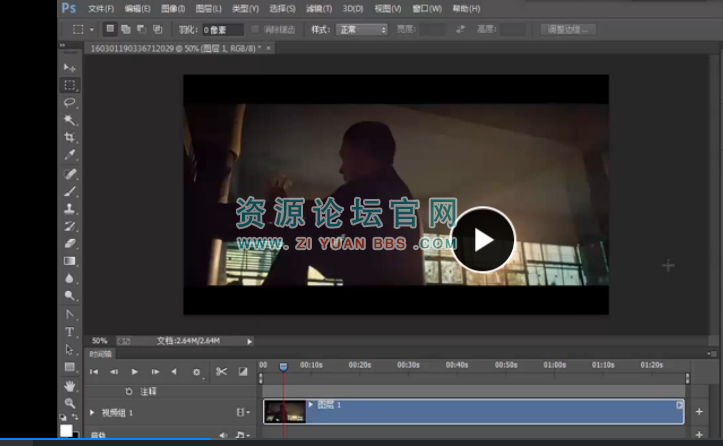The image size is (723, 446).
Task: Select the Eraser tool
Action: [70, 244]
